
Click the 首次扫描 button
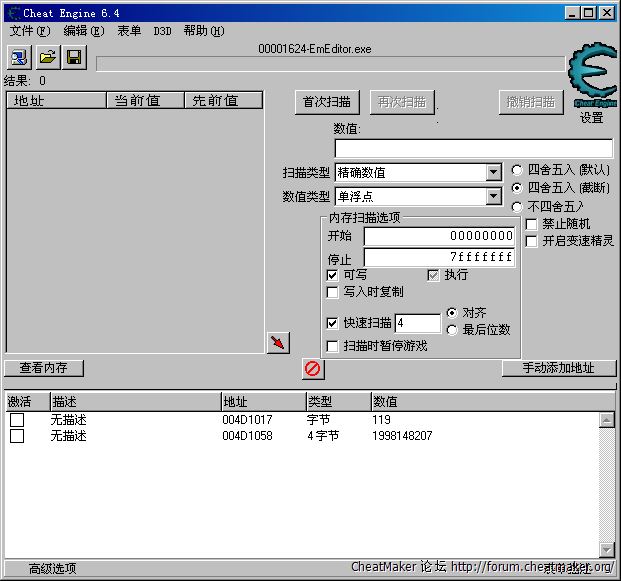point(327,102)
